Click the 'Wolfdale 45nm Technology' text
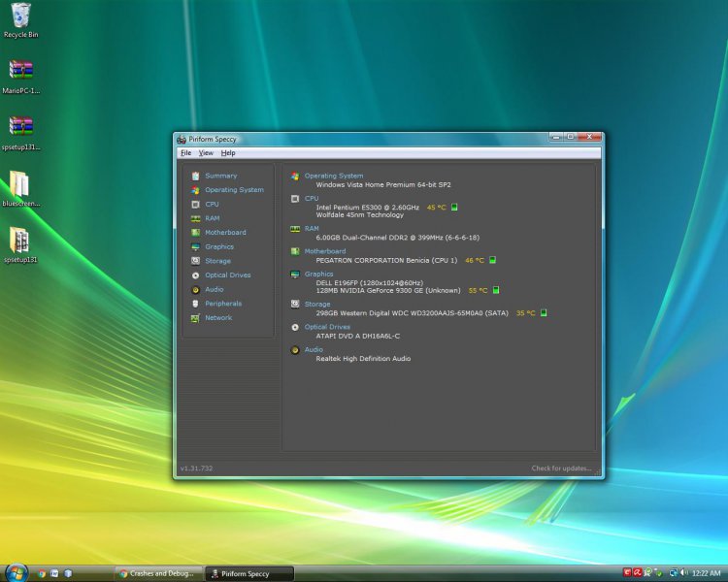 pos(360,215)
